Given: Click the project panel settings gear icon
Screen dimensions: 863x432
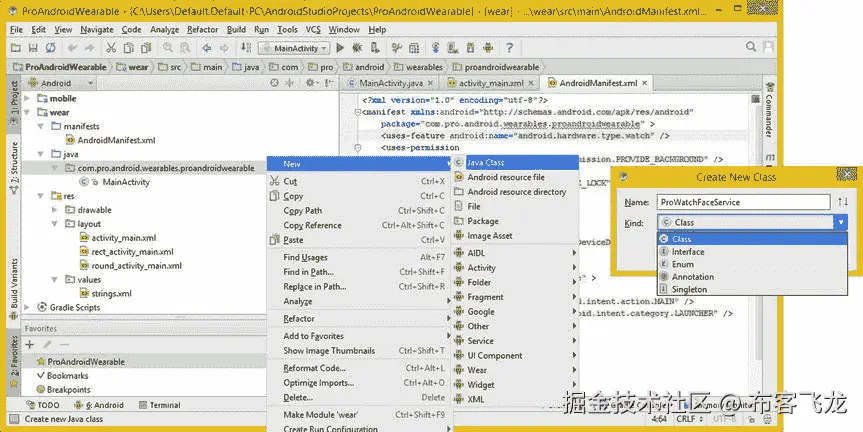Looking at the screenshot, I should pyautogui.click(x=310, y=83).
